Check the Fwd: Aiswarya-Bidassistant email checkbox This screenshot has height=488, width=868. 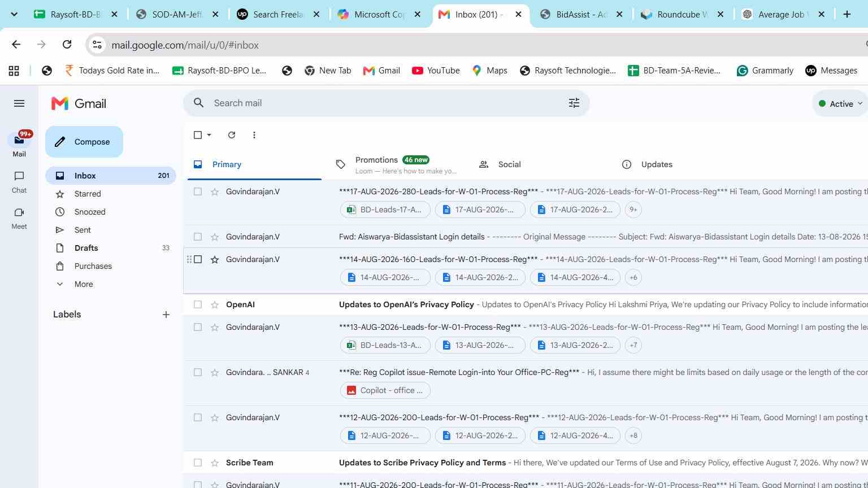click(x=198, y=237)
